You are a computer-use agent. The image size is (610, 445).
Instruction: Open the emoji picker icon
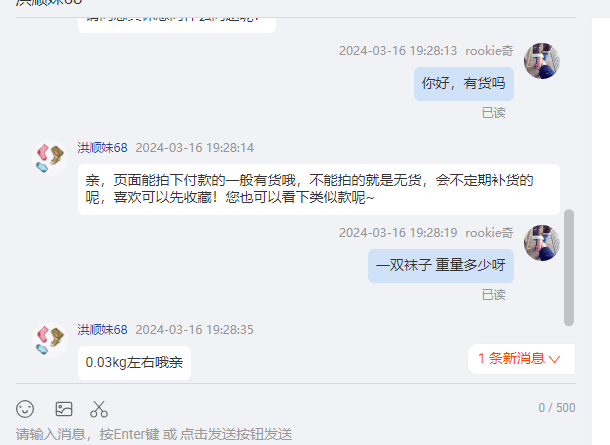[x=25, y=409]
